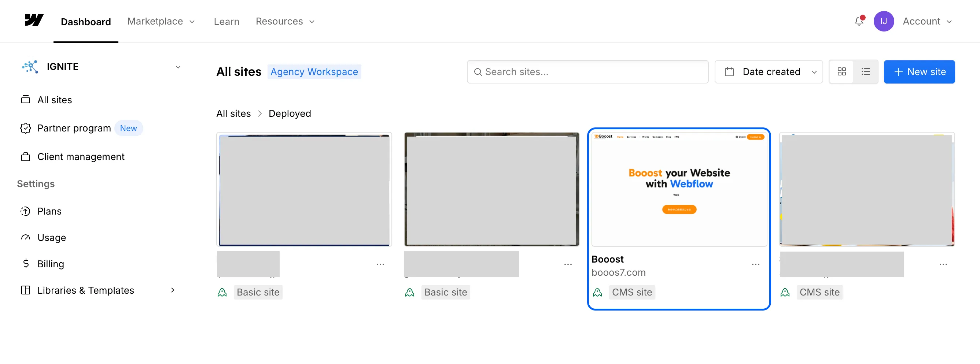Viewport: 980px width, 364px height.
Task: Click the Plans icon in Settings
Action: tap(26, 211)
